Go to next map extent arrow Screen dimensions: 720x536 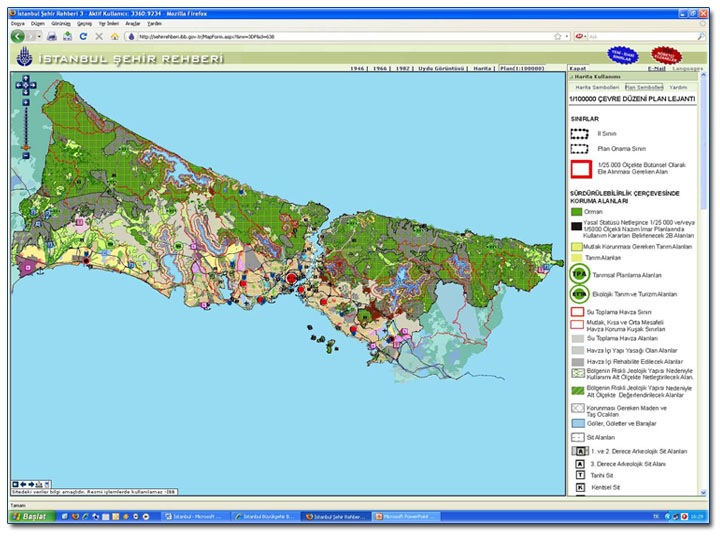coord(31,484)
